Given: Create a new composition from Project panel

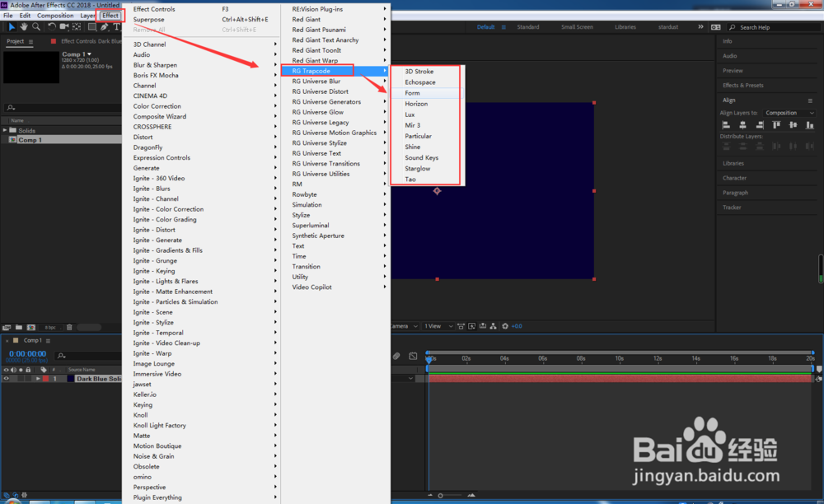Looking at the screenshot, I should click(31, 327).
